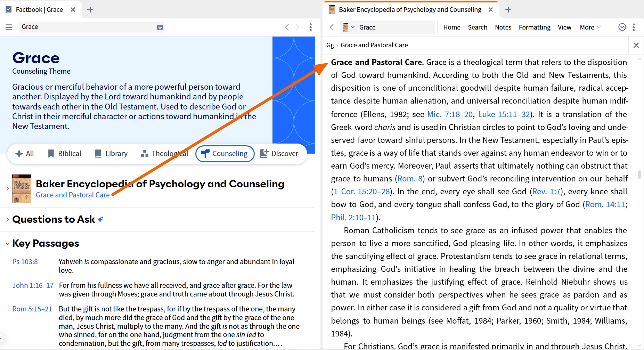
Task: Navigate back in Baker Encyclopedia panel
Action: click(x=332, y=27)
